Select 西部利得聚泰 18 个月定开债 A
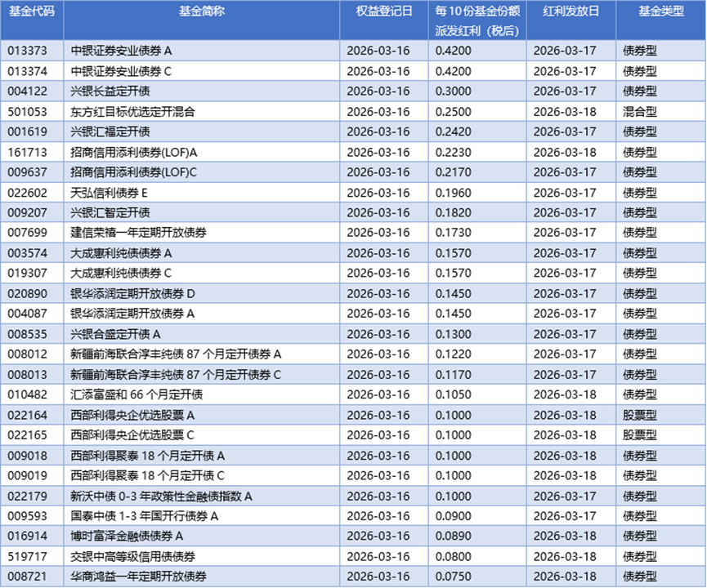 coord(147,456)
